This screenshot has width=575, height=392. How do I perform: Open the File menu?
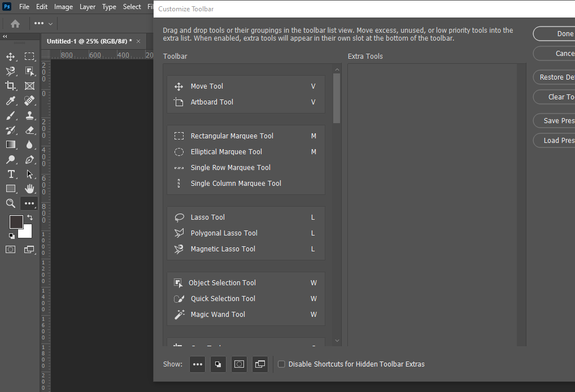point(24,7)
